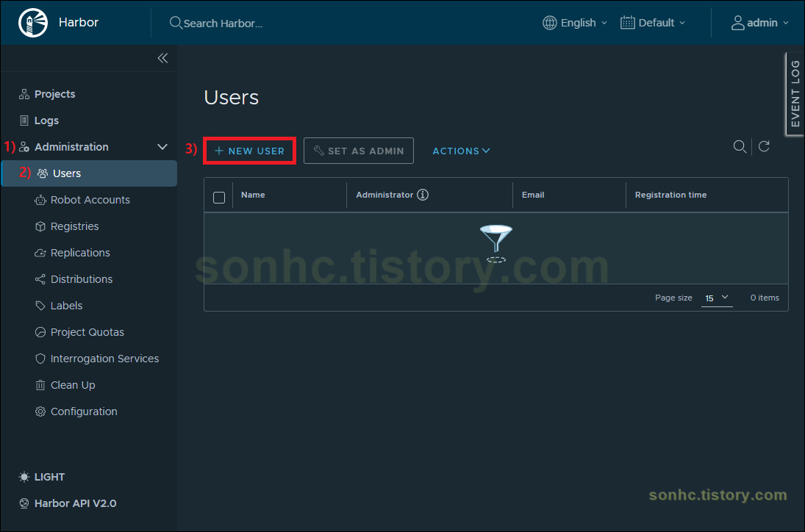Image resolution: width=805 pixels, height=532 pixels.
Task: Open Distributions page
Action: (81, 279)
